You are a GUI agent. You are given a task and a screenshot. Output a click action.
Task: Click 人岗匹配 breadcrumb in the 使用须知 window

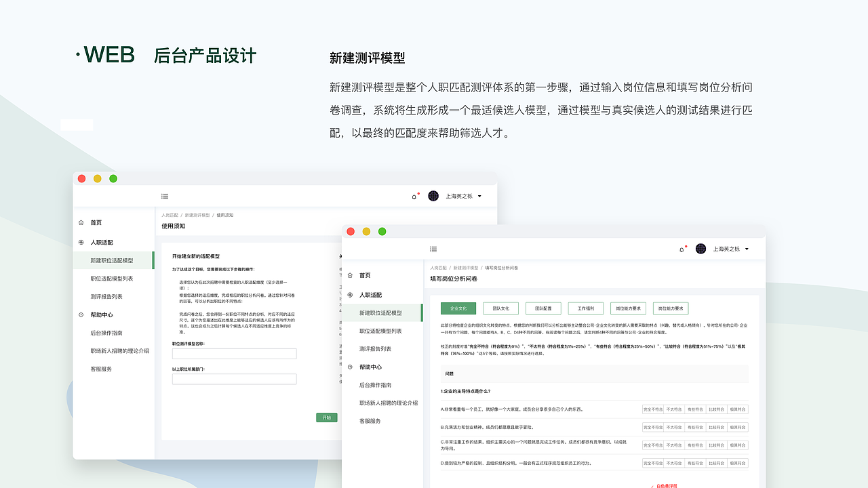(x=170, y=215)
